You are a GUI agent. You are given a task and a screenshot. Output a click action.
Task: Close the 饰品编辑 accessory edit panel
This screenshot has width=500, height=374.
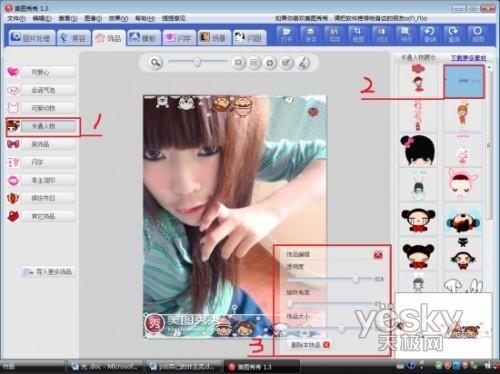(x=378, y=255)
